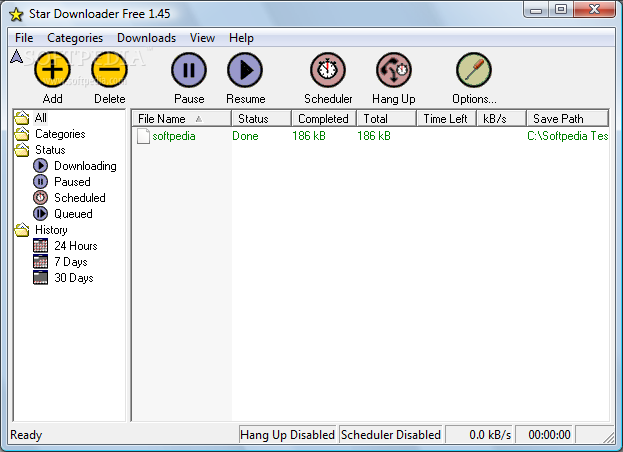Sort list by File Name column header
The image size is (623, 452).
tap(162, 119)
